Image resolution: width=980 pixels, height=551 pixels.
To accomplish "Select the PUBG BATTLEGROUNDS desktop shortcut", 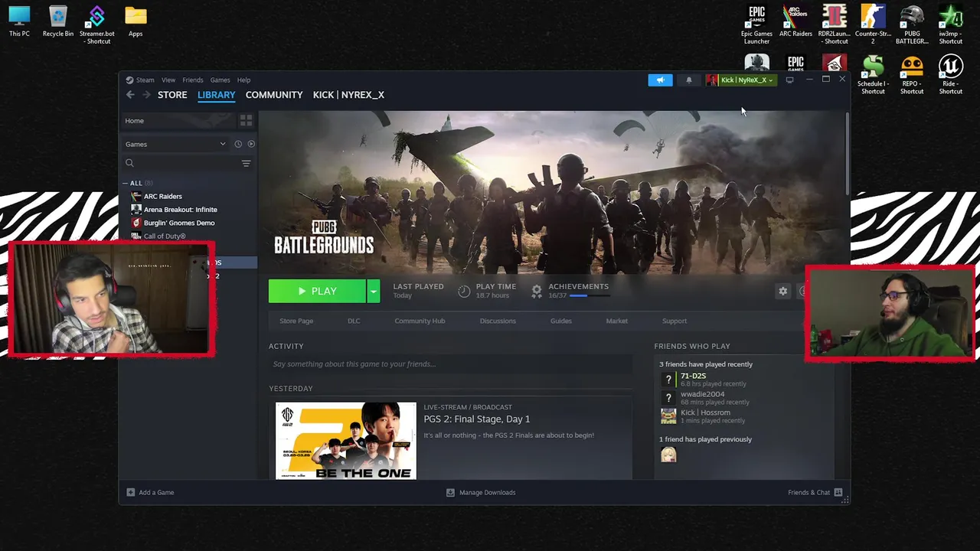I will click(912, 25).
